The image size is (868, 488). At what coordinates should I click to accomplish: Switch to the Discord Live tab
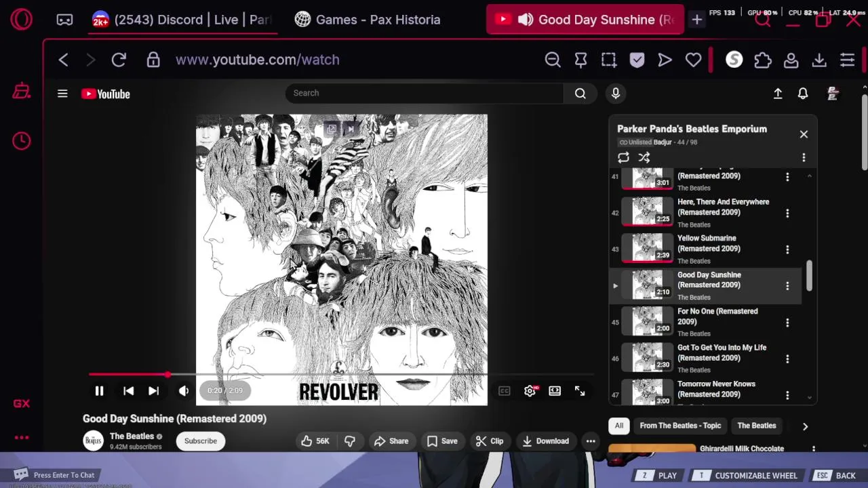182,20
